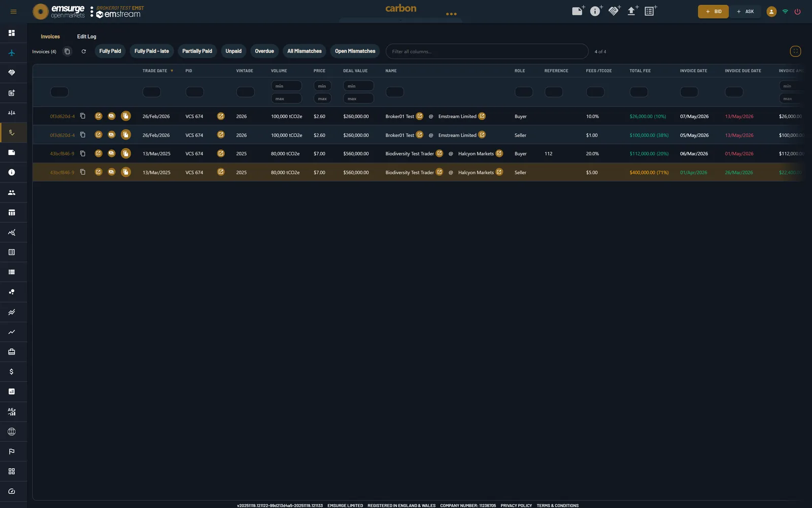This screenshot has width=812, height=508.
Task: Toggle fullscreen table view icon
Action: tap(795, 51)
